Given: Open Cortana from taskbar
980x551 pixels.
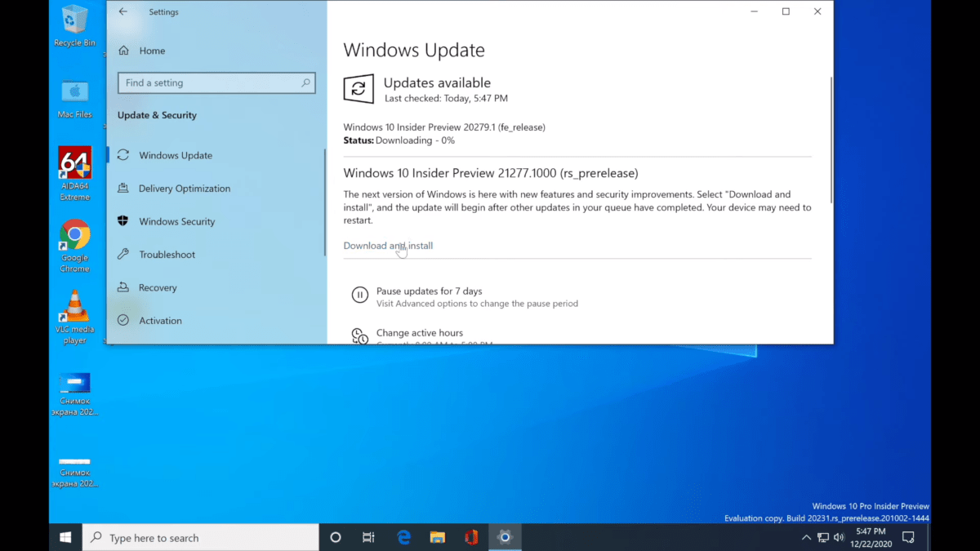Looking at the screenshot, I should pos(335,537).
